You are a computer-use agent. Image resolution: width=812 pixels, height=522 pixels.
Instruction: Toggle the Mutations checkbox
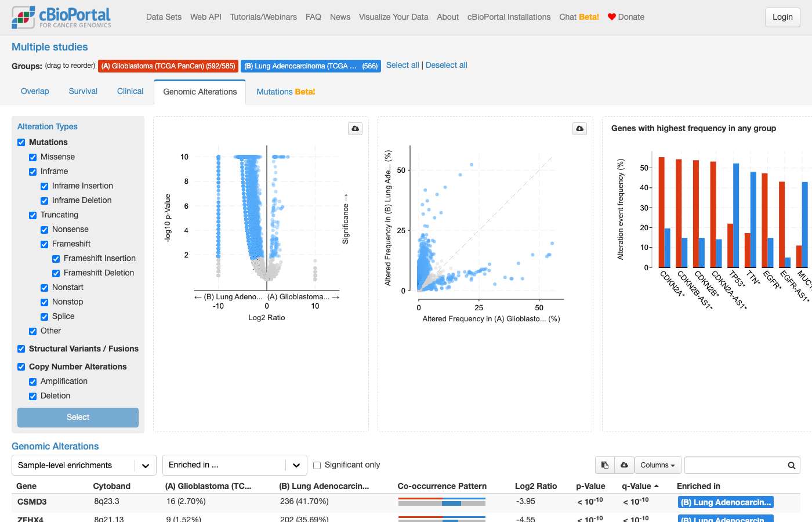pos(21,142)
